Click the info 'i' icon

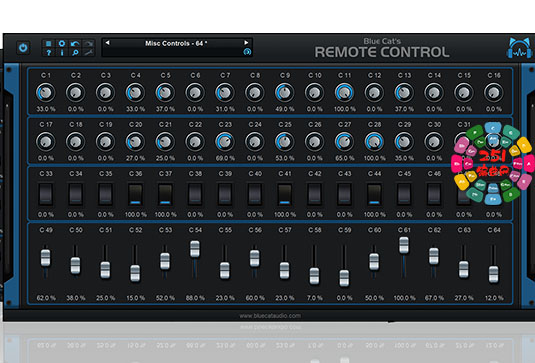point(62,53)
